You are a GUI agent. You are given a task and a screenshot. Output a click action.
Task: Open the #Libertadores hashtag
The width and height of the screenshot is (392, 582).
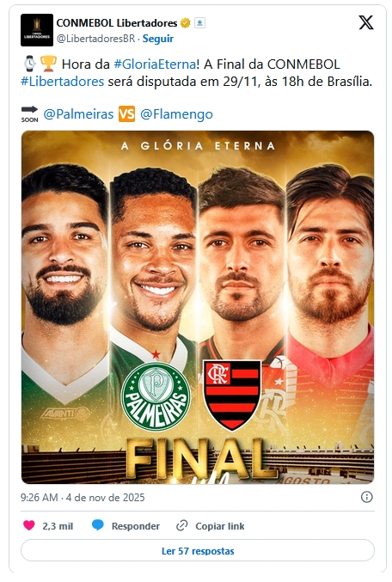click(63, 82)
